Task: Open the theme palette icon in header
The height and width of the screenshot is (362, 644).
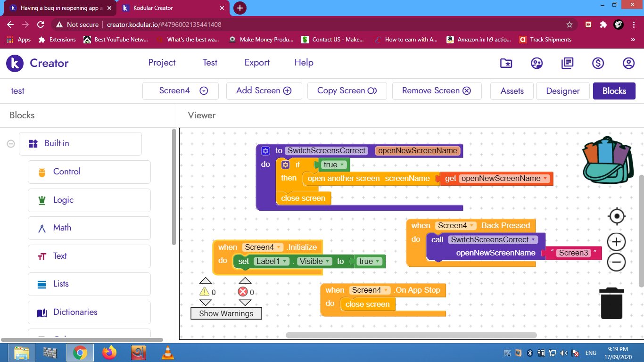Action: [537, 63]
